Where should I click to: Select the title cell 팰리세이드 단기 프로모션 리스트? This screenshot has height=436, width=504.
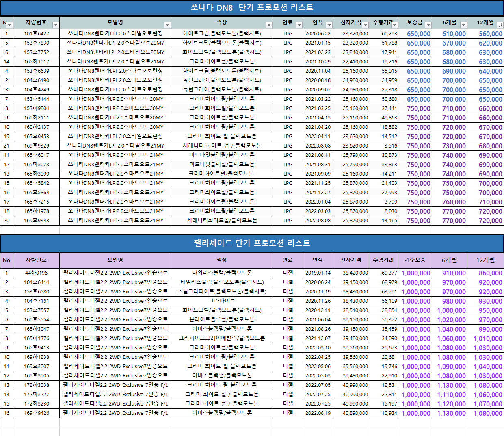[x=252, y=243]
